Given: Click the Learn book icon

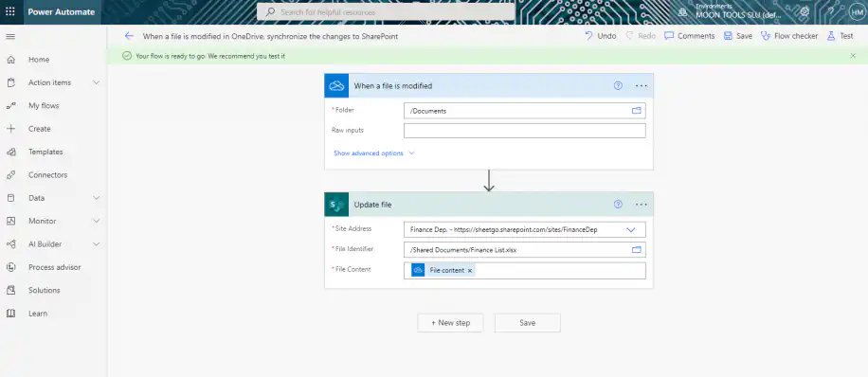Looking at the screenshot, I should (x=10, y=314).
